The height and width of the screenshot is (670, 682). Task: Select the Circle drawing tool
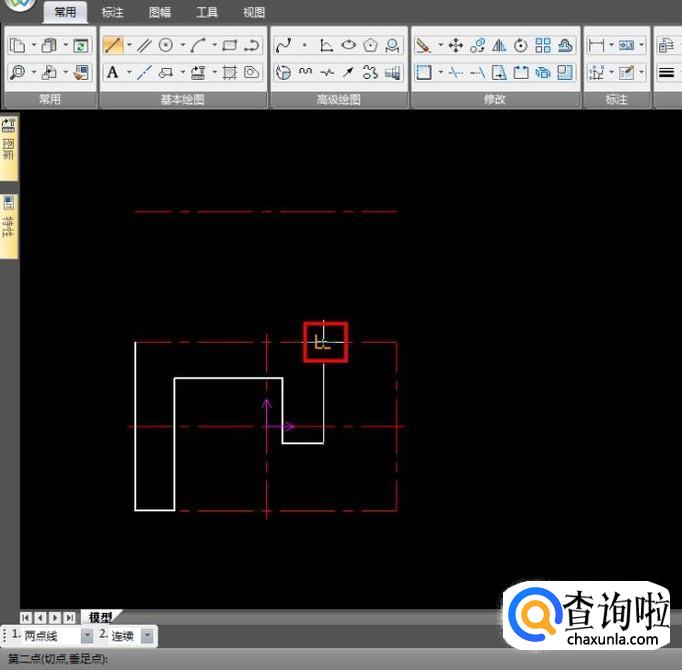click(166, 45)
